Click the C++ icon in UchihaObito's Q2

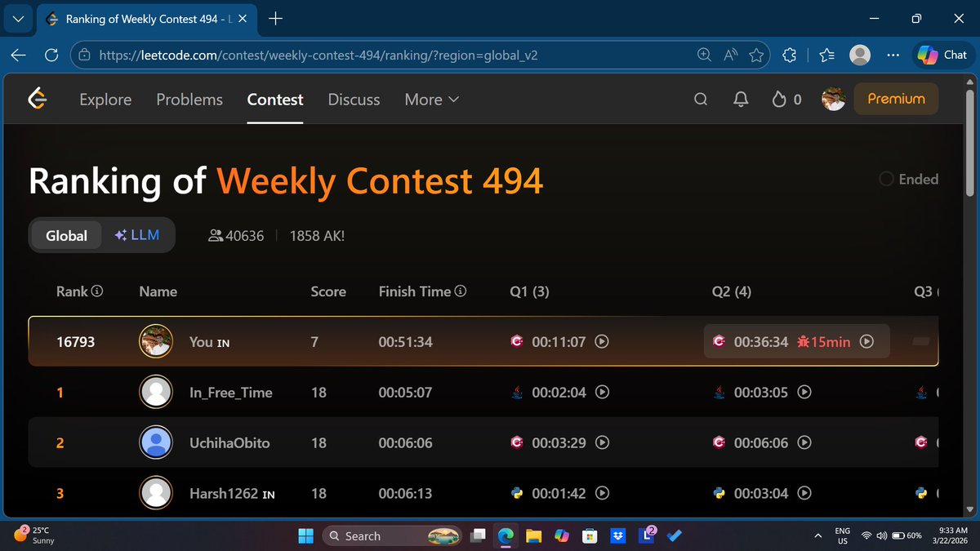pyautogui.click(x=719, y=443)
